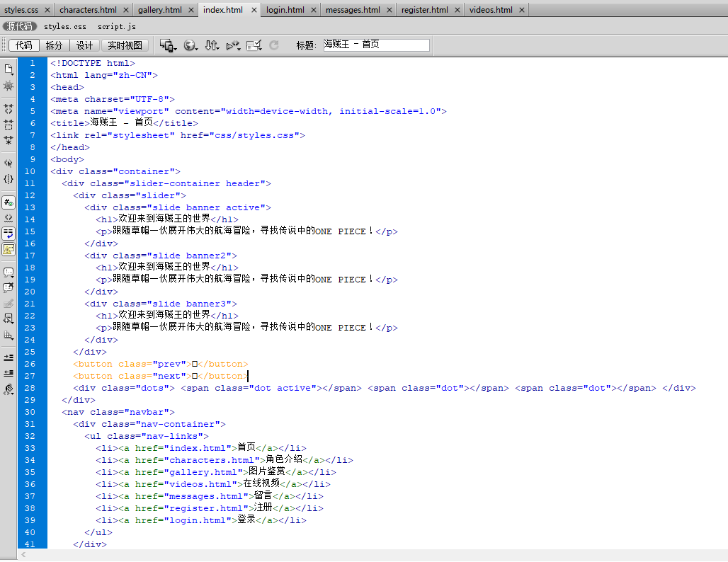Open the File Management arrows icon

[212, 45]
